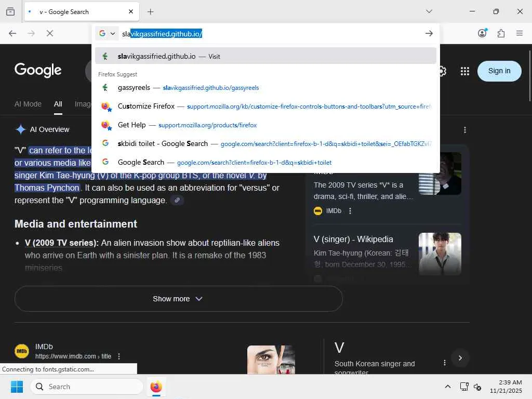Click the Sign in button

(x=499, y=71)
